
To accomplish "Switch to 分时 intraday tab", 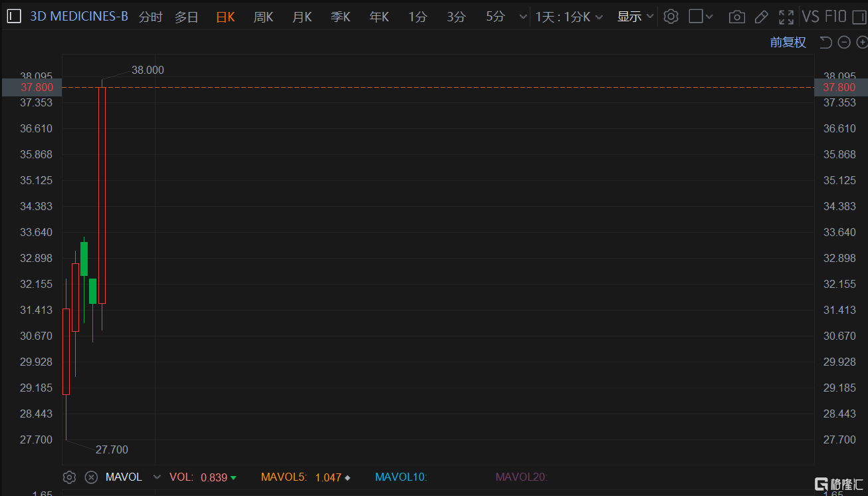I will tap(151, 17).
